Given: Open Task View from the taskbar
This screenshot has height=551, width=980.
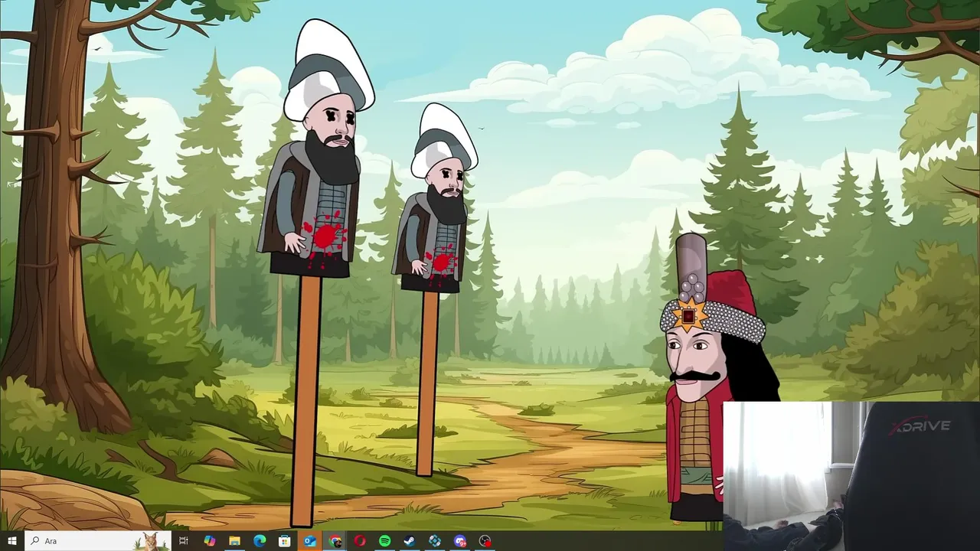Looking at the screenshot, I should [184, 541].
